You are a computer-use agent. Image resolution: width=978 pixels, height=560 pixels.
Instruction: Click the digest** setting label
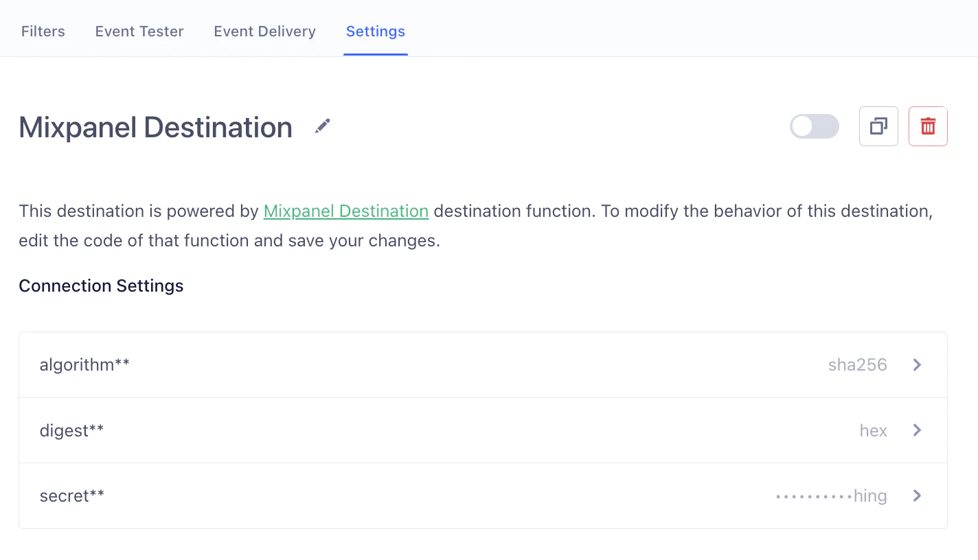[72, 430]
